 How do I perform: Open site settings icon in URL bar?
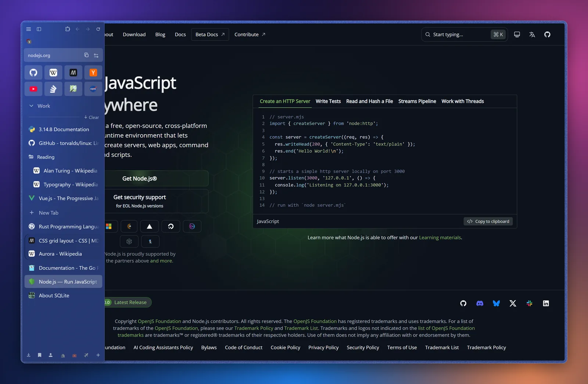point(96,56)
